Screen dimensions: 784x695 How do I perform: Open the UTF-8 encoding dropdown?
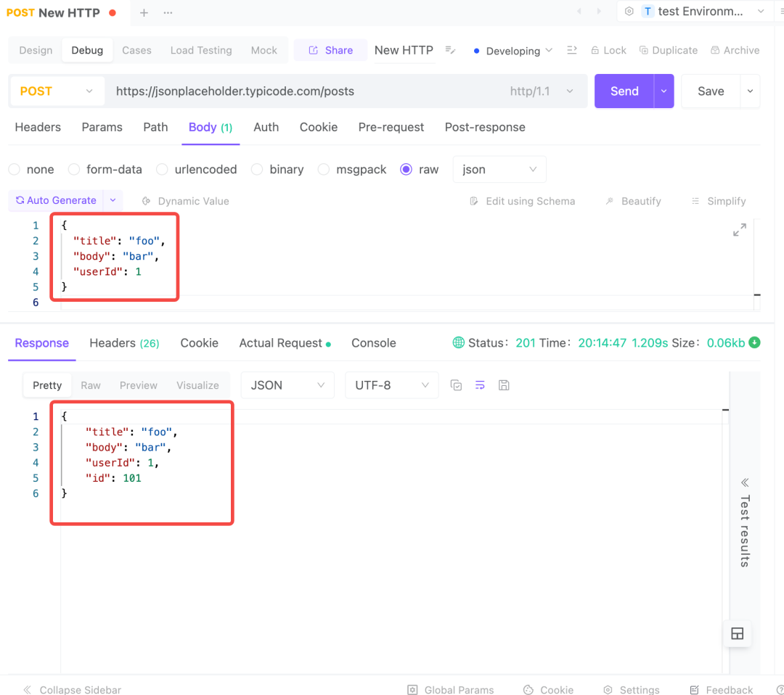click(x=391, y=385)
